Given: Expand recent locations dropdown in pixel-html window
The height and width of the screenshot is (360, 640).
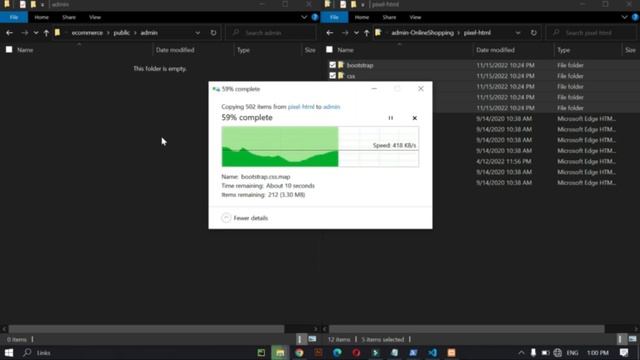Looking at the screenshot, I should 356,33.
